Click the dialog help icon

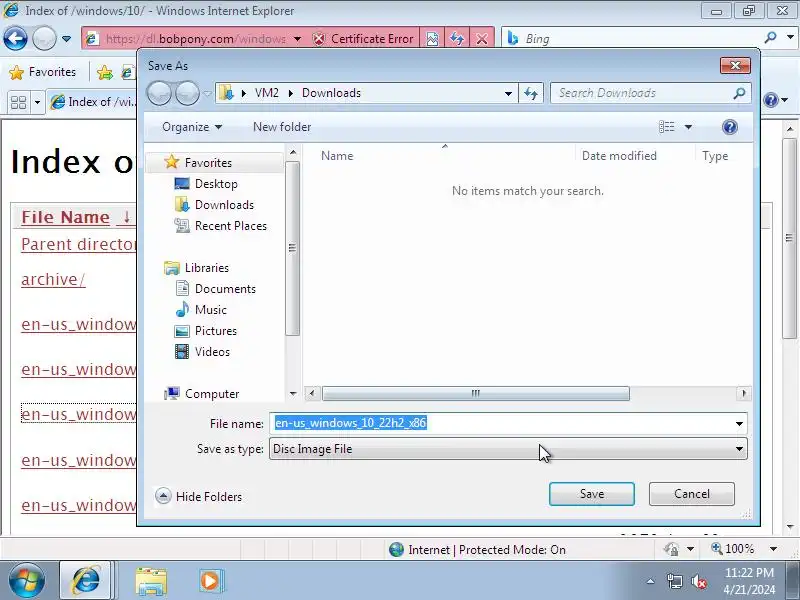coord(730,127)
